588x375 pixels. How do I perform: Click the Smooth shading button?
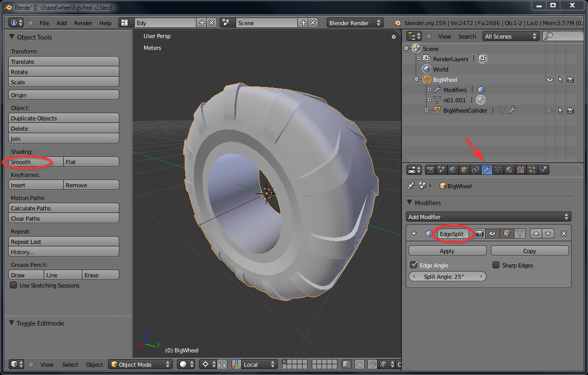click(x=36, y=162)
